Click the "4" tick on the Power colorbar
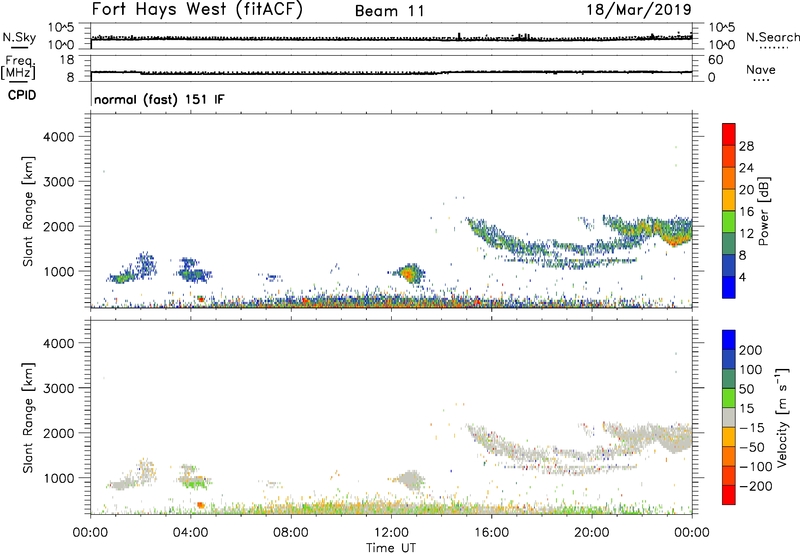This screenshot has height=554, width=800. click(742, 277)
